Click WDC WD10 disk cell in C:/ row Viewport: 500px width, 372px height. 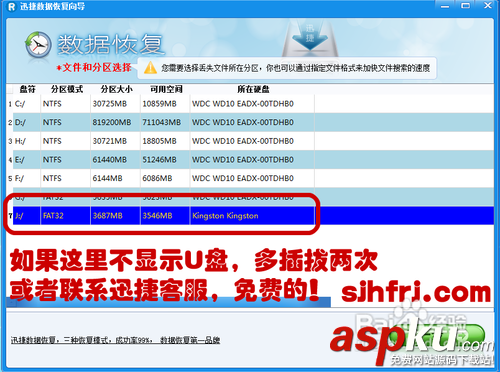point(252,104)
